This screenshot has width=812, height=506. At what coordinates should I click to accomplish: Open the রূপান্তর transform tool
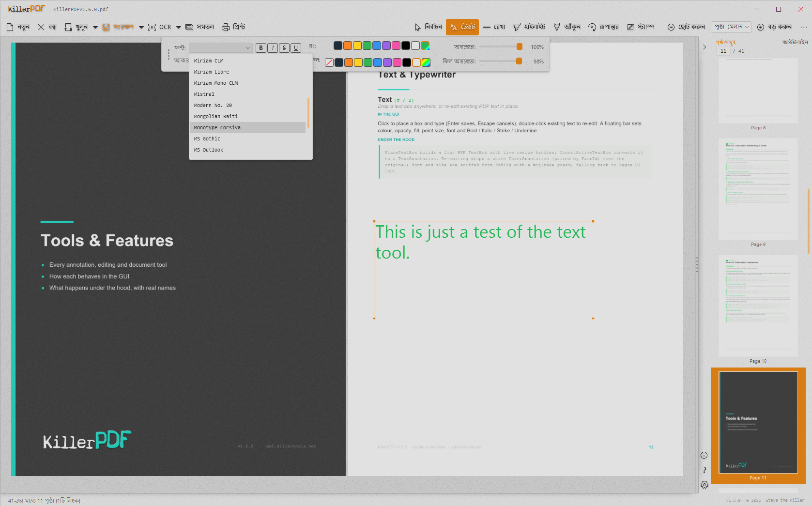click(603, 27)
